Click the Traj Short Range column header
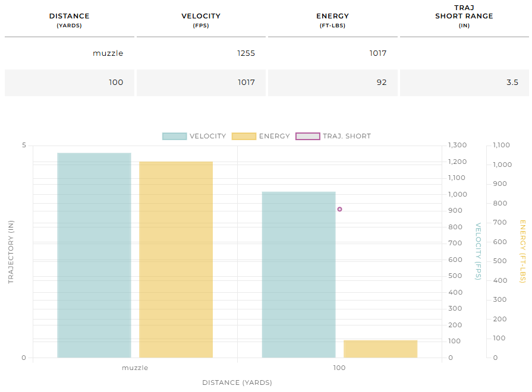The height and width of the screenshot is (392, 532). click(464, 16)
